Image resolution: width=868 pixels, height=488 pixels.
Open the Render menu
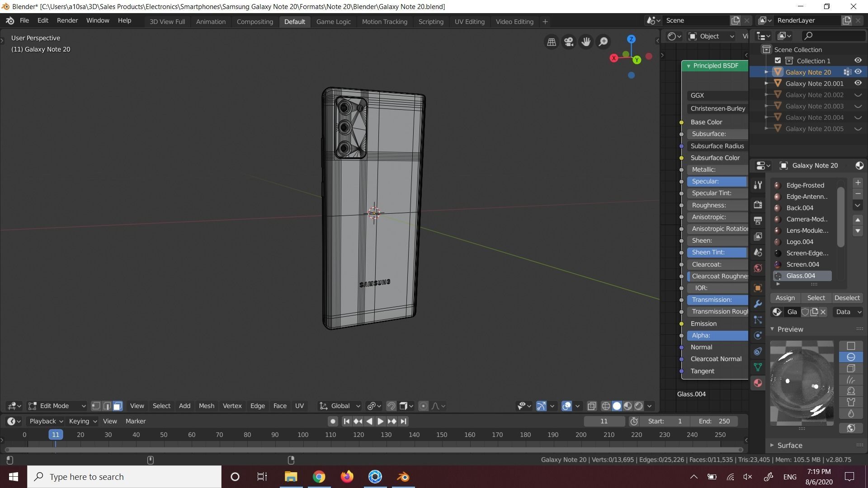67,21
